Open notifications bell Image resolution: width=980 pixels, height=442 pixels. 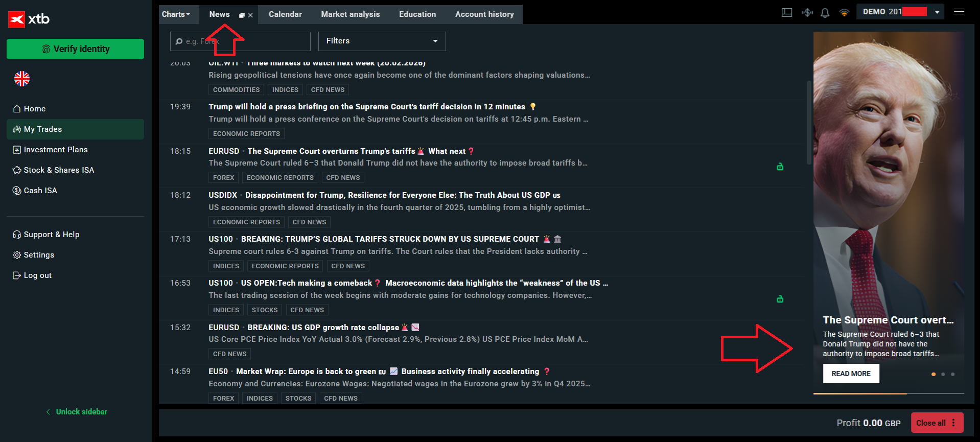tap(825, 13)
